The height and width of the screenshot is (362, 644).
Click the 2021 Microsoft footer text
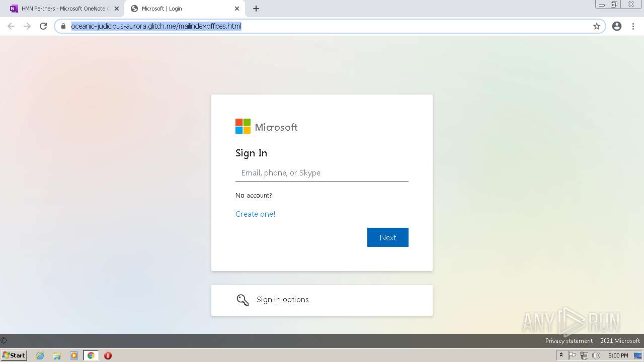coord(620,340)
